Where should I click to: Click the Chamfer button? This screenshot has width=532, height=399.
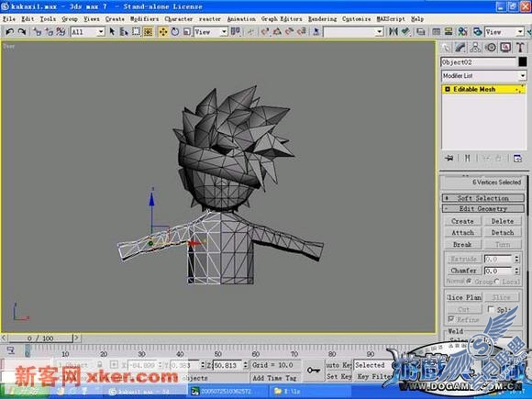pos(463,271)
